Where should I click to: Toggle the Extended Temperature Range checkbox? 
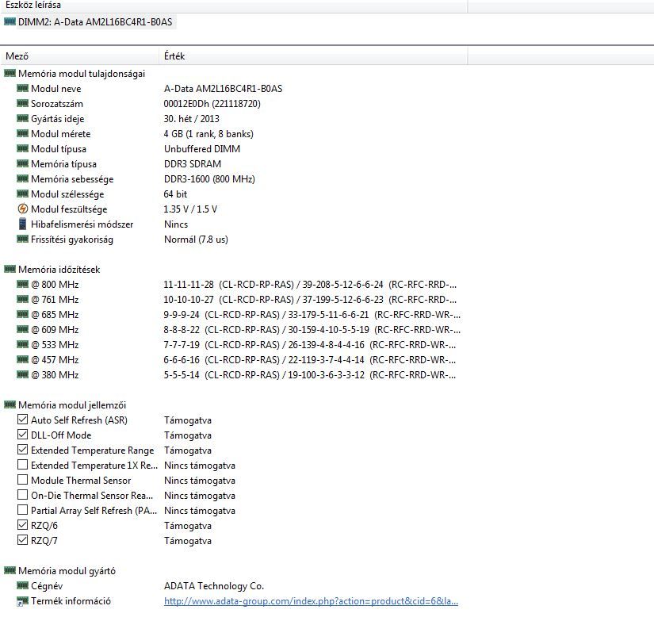coord(22,450)
